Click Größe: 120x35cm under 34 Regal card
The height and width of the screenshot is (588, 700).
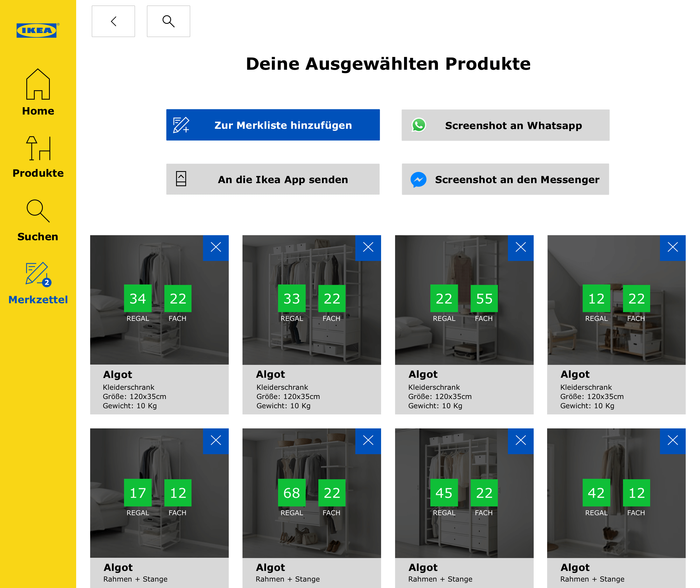[x=134, y=396]
